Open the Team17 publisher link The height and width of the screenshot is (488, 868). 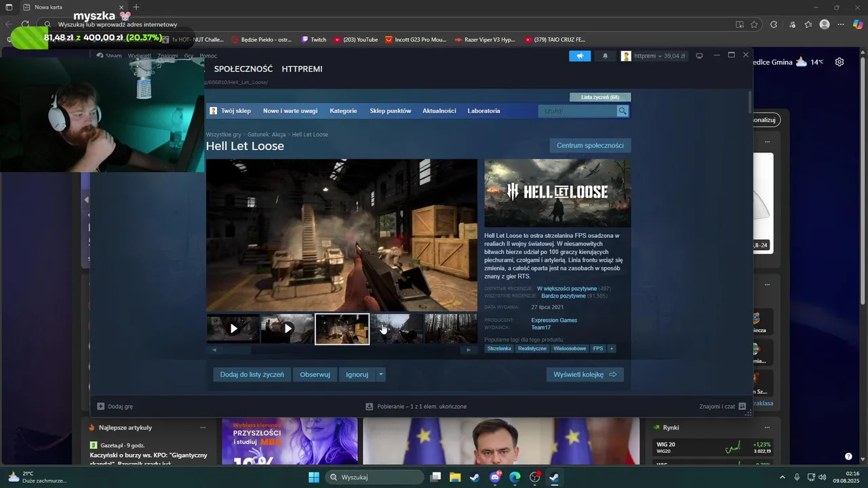coord(540,328)
